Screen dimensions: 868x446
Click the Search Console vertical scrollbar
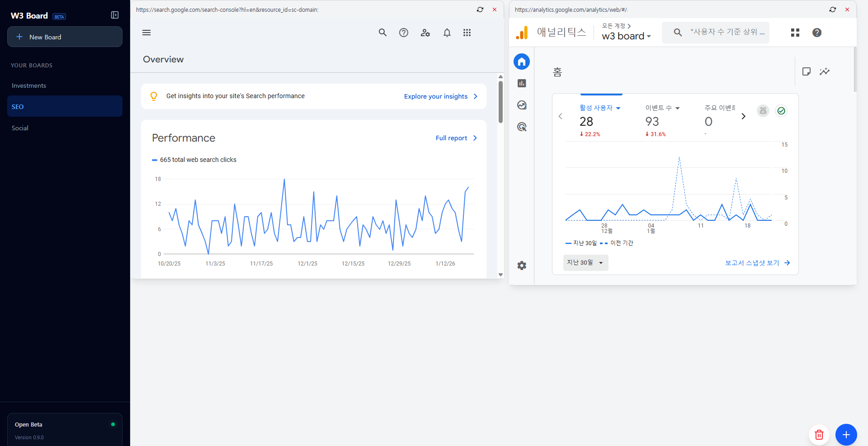click(x=500, y=102)
